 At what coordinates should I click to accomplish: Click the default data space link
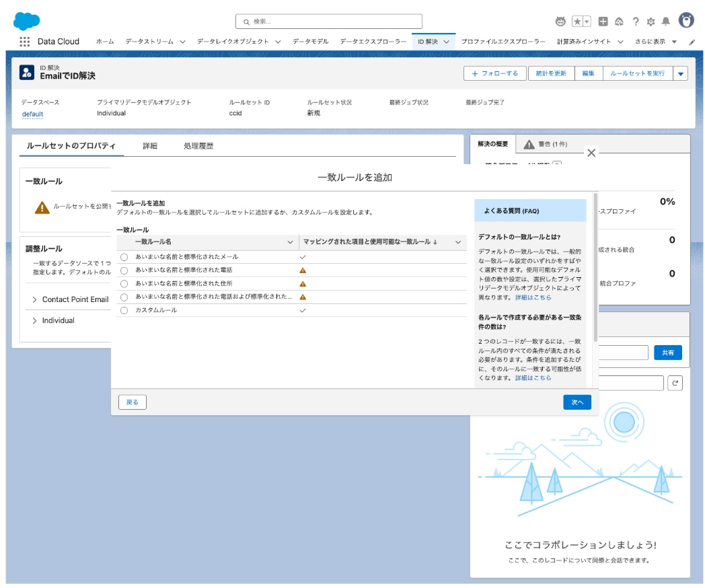(32, 114)
